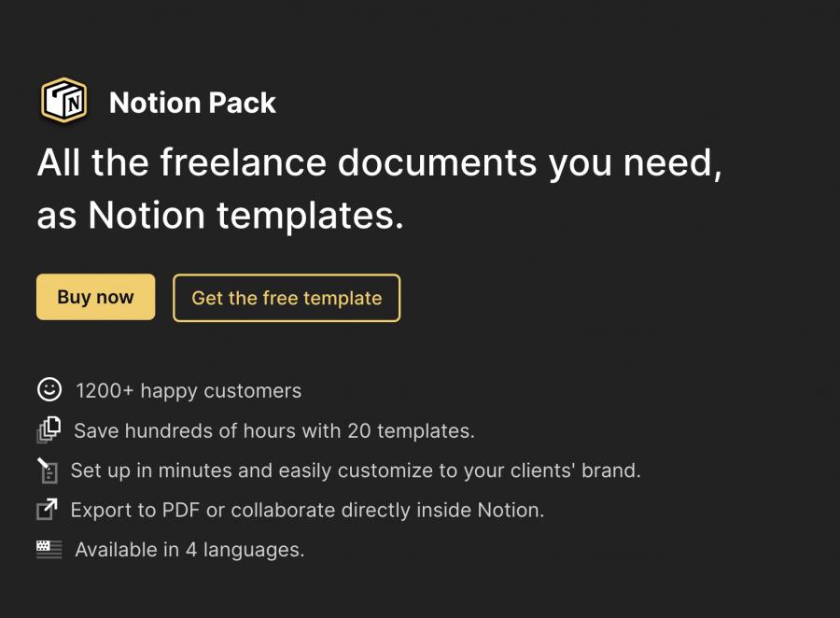
Task: Click "Available in 4 languages" text
Action: coord(189,550)
